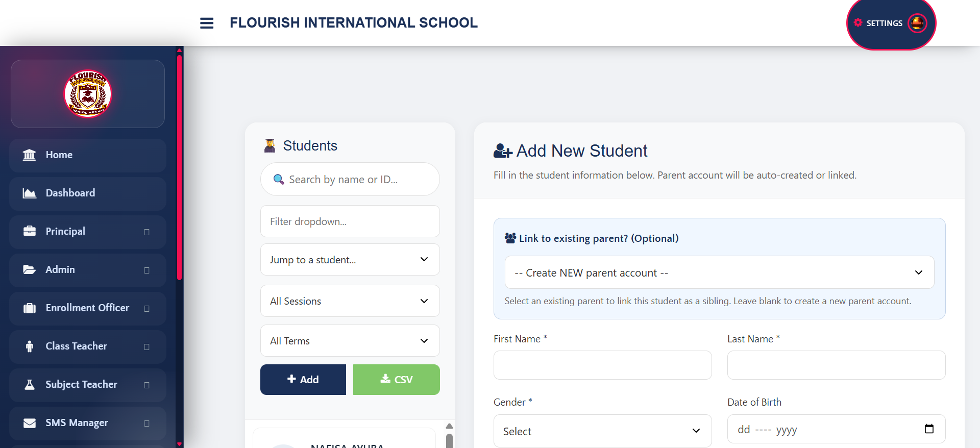
Task: Click the sidebar scroll up arrow
Action: coord(179,50)
